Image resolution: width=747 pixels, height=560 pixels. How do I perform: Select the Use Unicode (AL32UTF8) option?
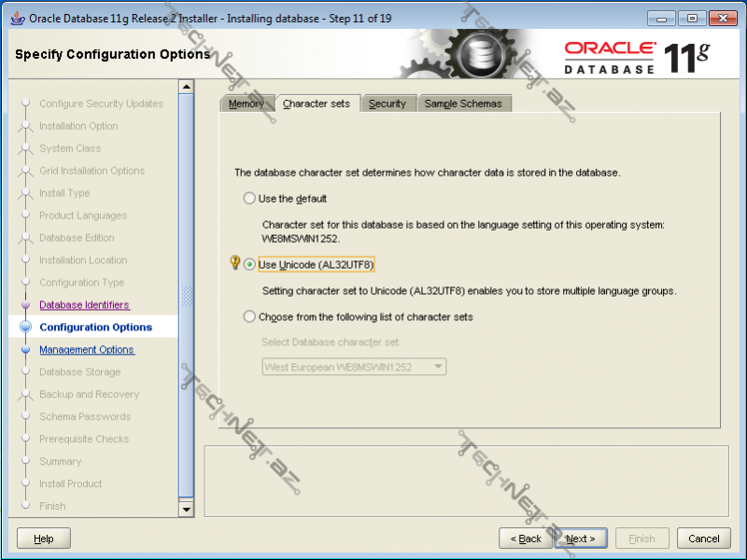pyautogui.click(x=249, y=265)
